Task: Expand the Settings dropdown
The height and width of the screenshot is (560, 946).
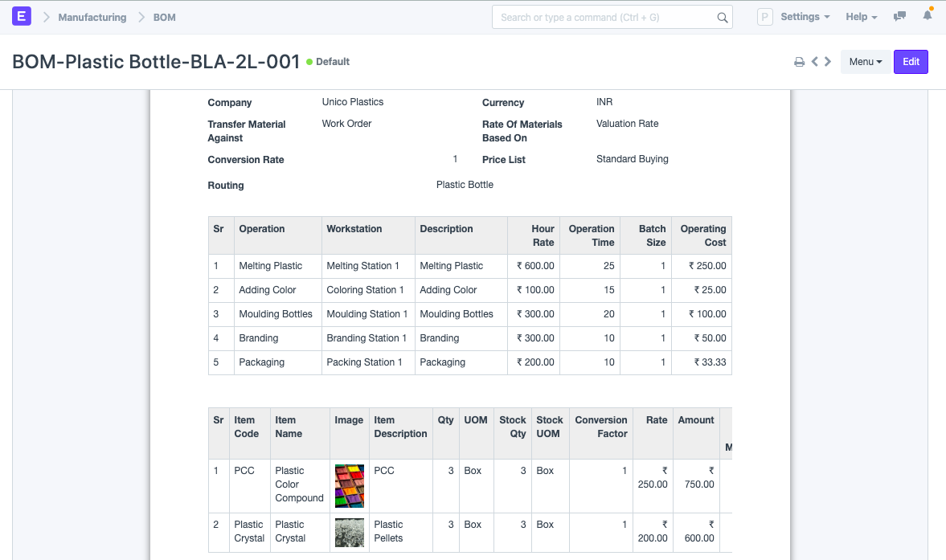Action: pyautogui.click(x=805, y=17)
